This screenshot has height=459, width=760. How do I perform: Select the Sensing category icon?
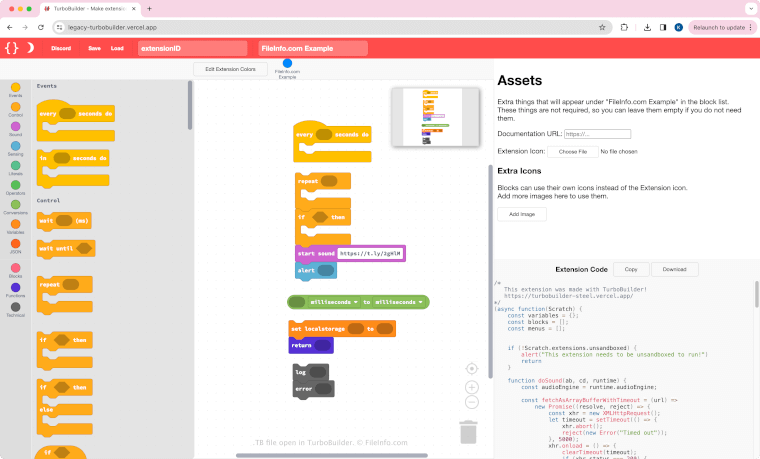(15, 146)
